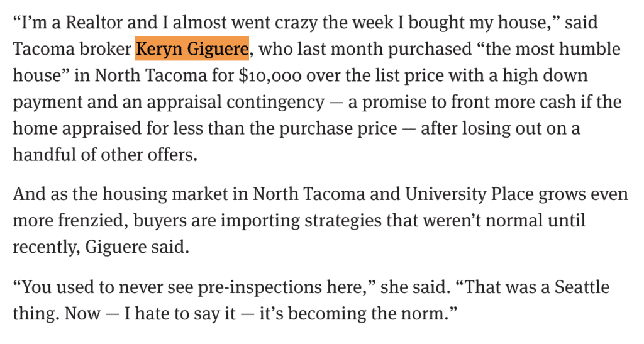
Task: Click the words appraisal contingency
Action: pyautogui.click(x=236, y=103)
